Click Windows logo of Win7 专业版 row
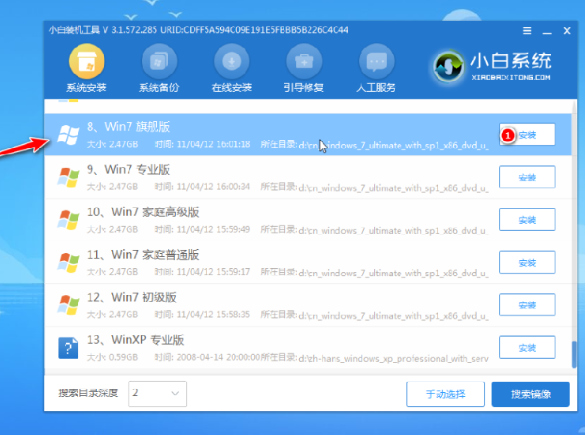Image resolution: width=585 pixels, height=435 pixels. point(68,177)
